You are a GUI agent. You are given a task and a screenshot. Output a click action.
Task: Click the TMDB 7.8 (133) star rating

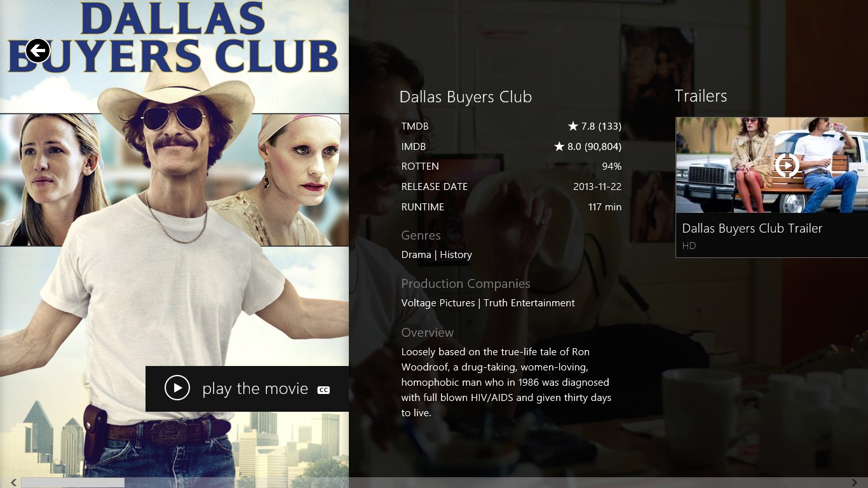pyautogui.click(x=595, y=126)
